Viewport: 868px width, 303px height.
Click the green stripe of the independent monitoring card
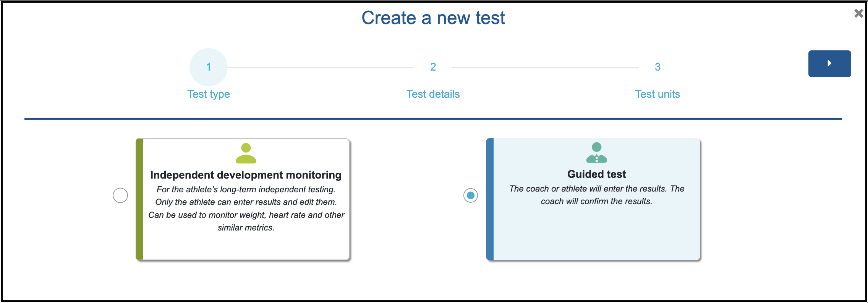pos(139,199)
